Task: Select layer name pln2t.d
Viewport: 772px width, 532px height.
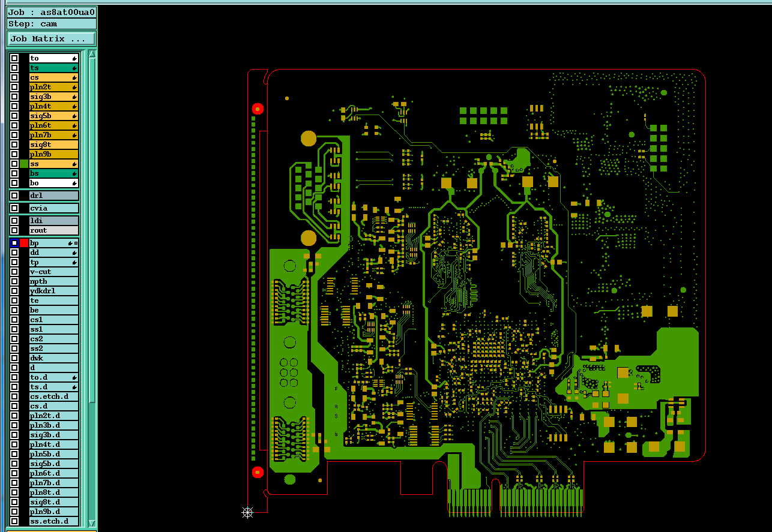Action: click(54, 416)
